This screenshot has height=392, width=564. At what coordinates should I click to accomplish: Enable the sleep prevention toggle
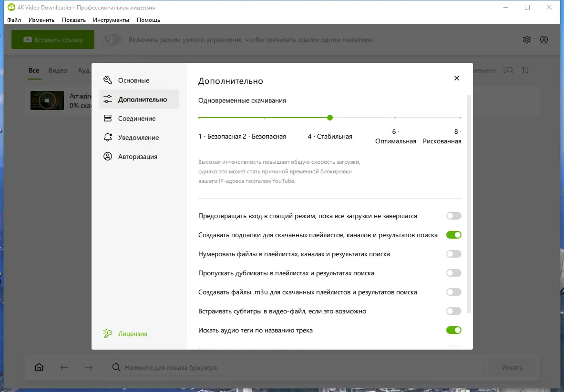coord(453,215)
